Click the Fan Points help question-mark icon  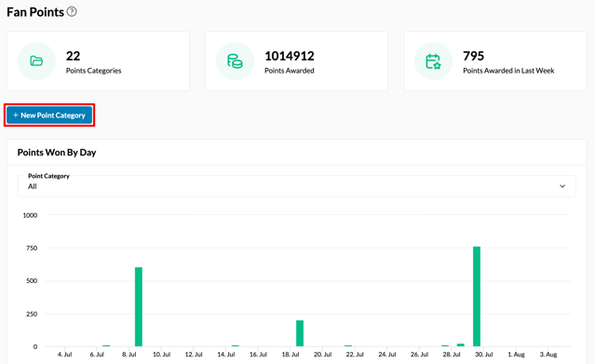click(72, 12)
